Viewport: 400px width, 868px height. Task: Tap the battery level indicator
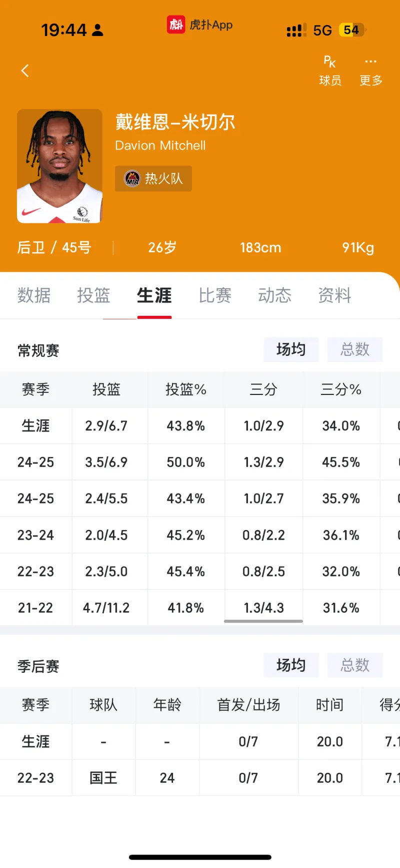[x=352, y=30]
